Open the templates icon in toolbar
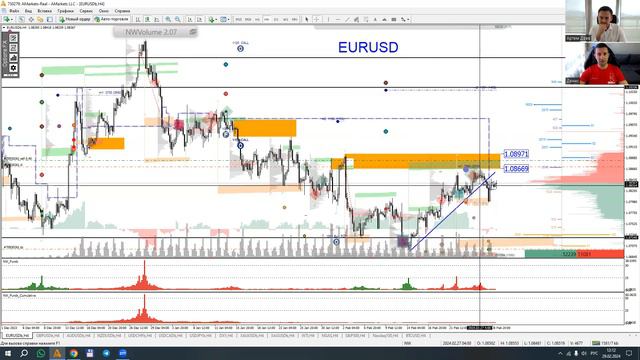Image resolution: width=640 pixels, height=360 pixels. coord(223,19)
